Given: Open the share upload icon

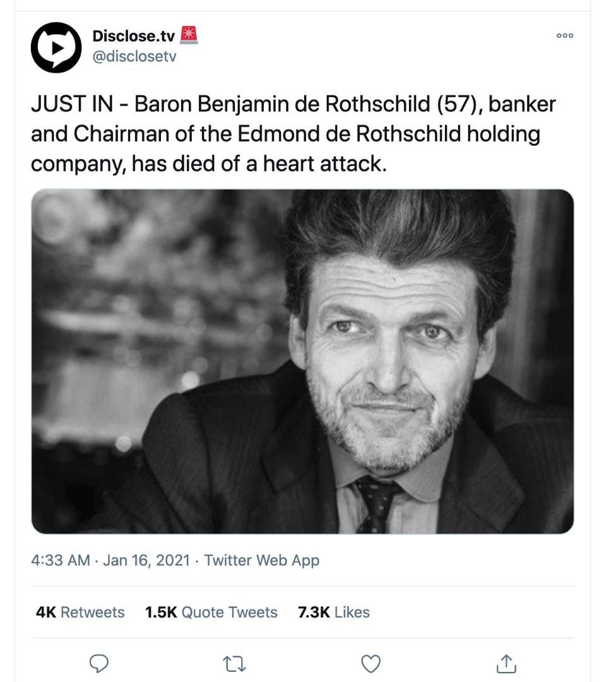Looking at the screenshot, I should [506, 663].
